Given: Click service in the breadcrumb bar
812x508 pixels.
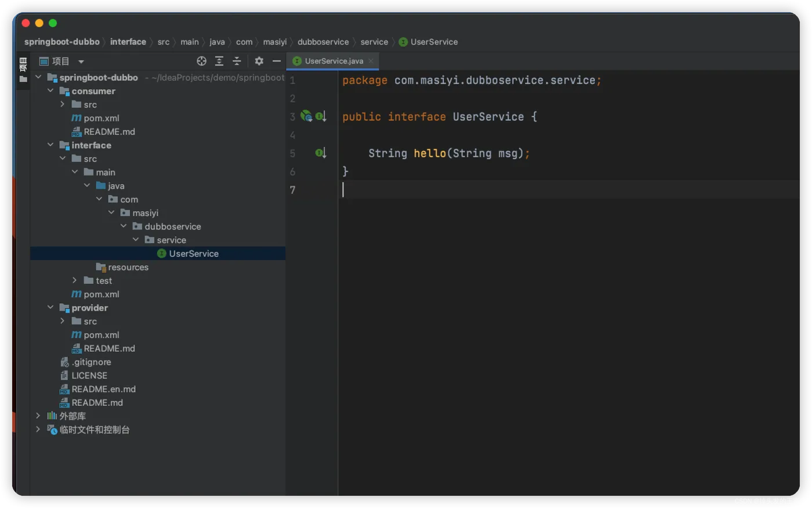Looking at the screenshot, I should 374,42.
